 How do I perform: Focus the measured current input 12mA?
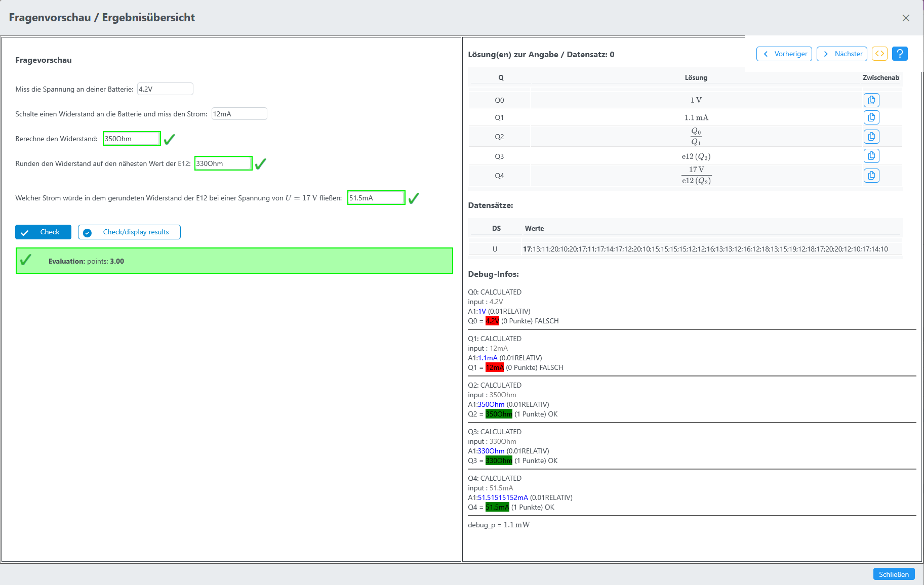(x=239, y=114)
